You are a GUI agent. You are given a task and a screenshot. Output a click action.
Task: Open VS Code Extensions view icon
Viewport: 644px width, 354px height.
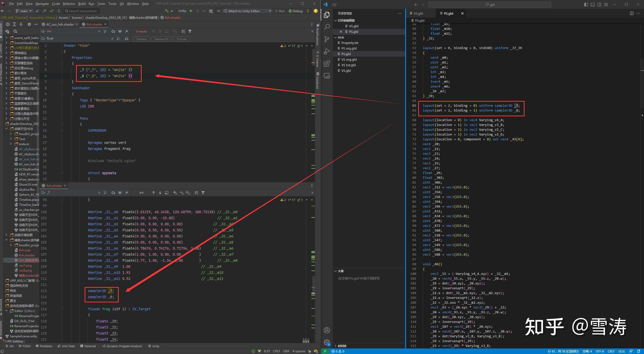[x=327, y=63]
